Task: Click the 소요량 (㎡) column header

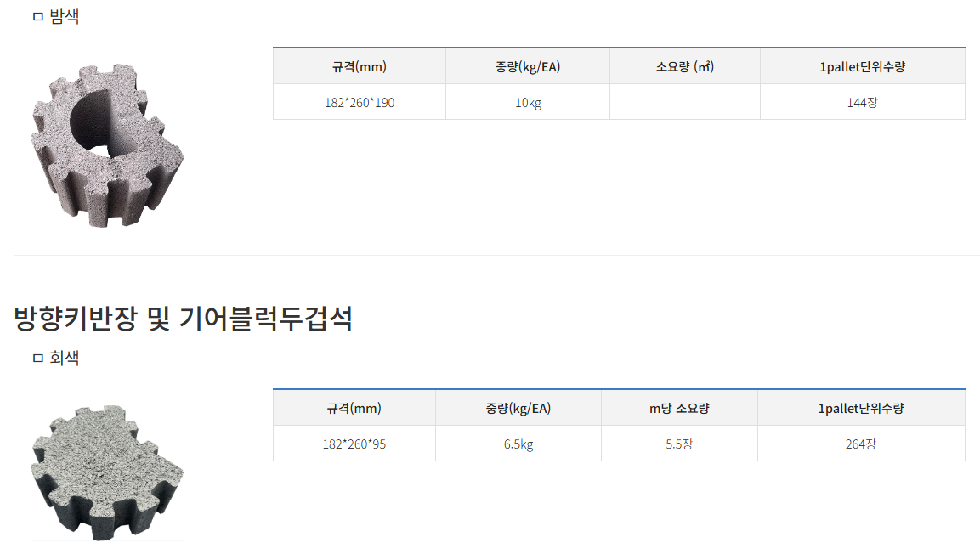Action: [x=685, y=66]
